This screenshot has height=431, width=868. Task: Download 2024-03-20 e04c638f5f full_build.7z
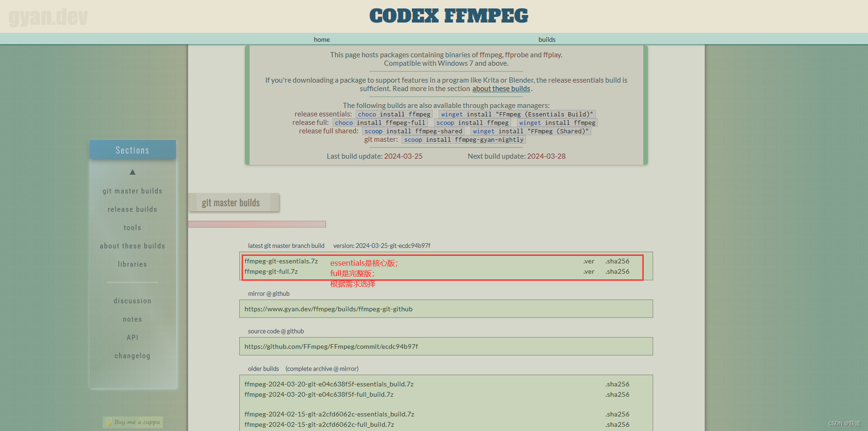pyautogui.click(x=319, y=394)
